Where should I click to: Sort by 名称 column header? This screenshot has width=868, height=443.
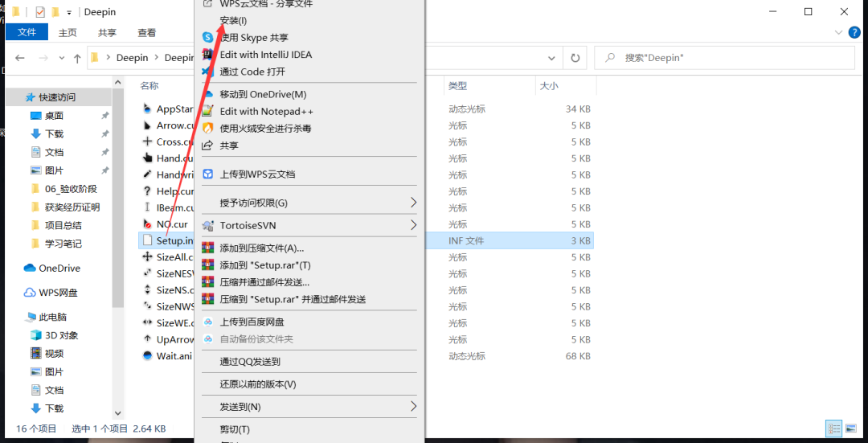[149, 86]
